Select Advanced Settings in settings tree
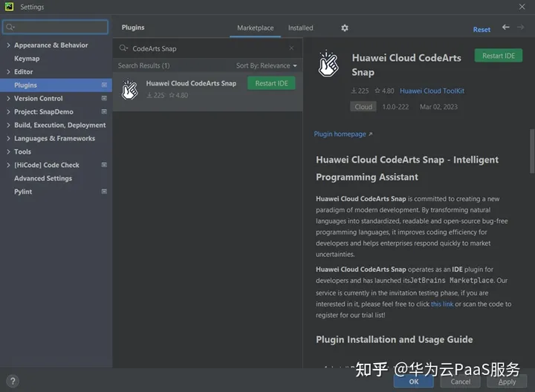 click(43, 178)
